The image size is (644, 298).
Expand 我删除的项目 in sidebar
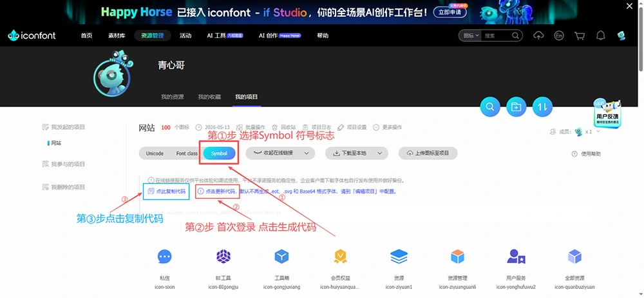pos(64,187)
